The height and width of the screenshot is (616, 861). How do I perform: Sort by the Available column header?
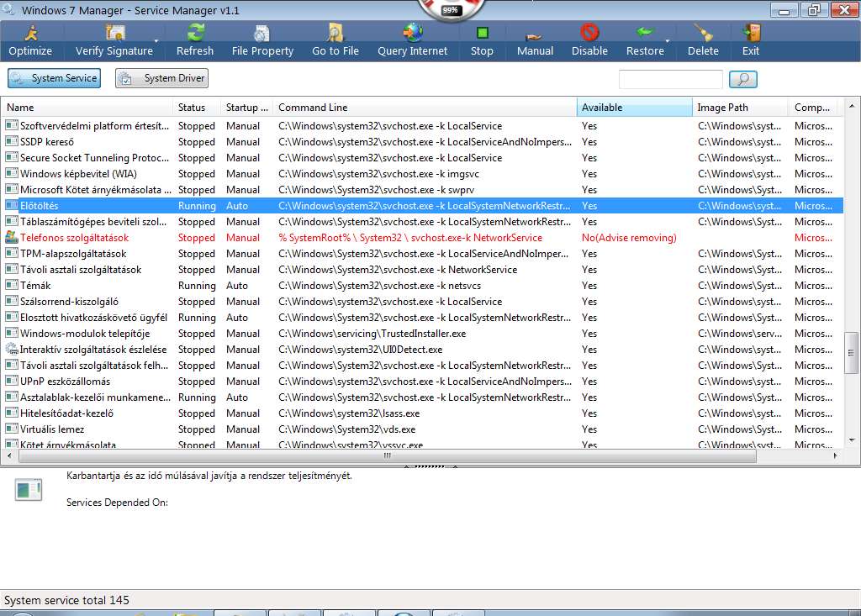click(634, 108)
